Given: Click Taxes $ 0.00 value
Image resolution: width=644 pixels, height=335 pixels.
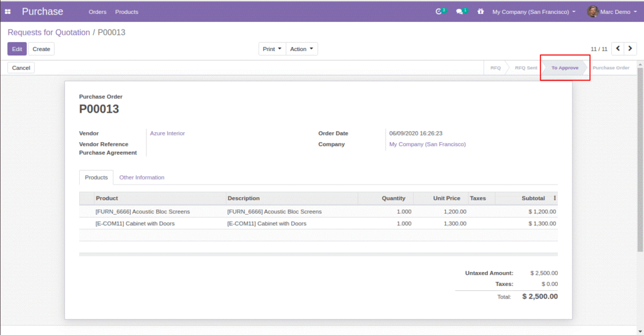Looking at the screenshot, I should click(550, 284).
